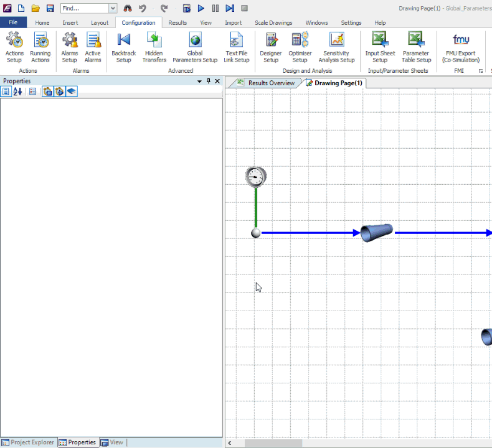492x448 pixels.
Task: Toggle categorized view in Properties panel
Action: 6,91
